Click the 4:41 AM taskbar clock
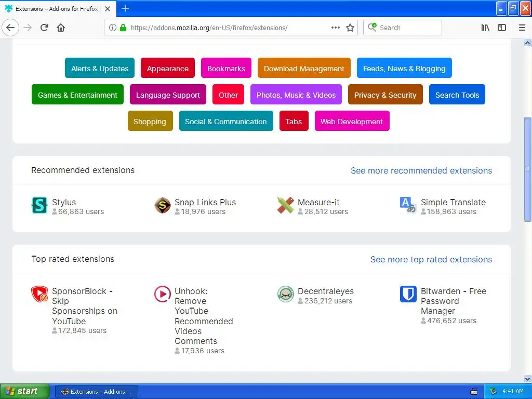 pyautogui.click(x=513, y=391)
